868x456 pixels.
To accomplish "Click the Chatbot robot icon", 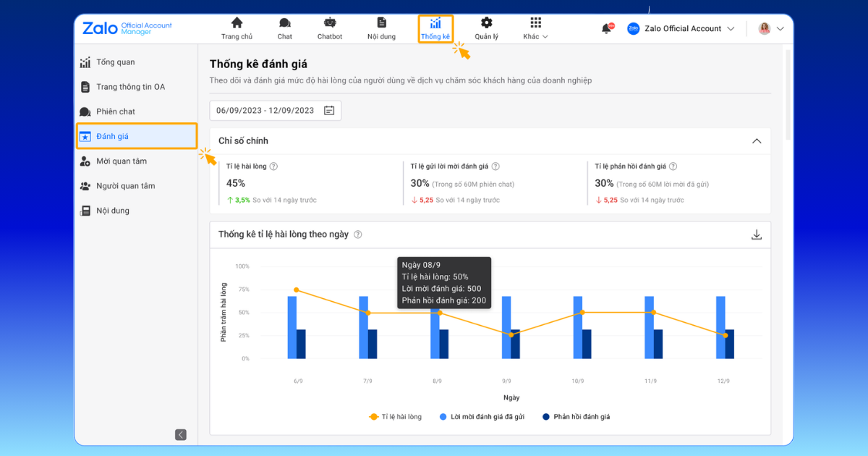I will coord(330,23).
